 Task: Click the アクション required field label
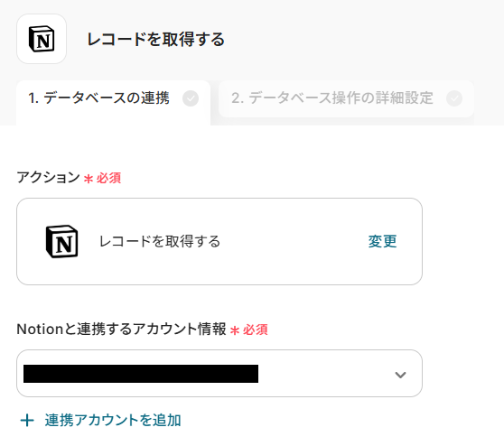click(x=48, y=177)
